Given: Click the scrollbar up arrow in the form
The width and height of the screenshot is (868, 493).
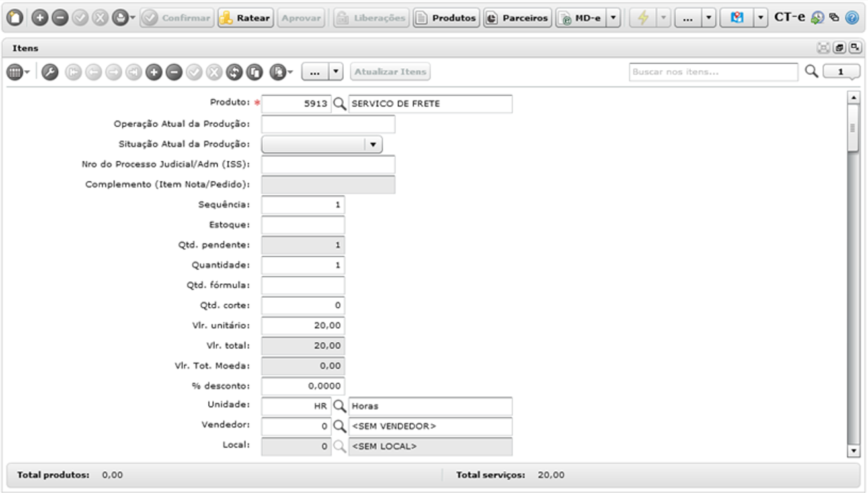Looking at the screenshot, I should point(853,98).
